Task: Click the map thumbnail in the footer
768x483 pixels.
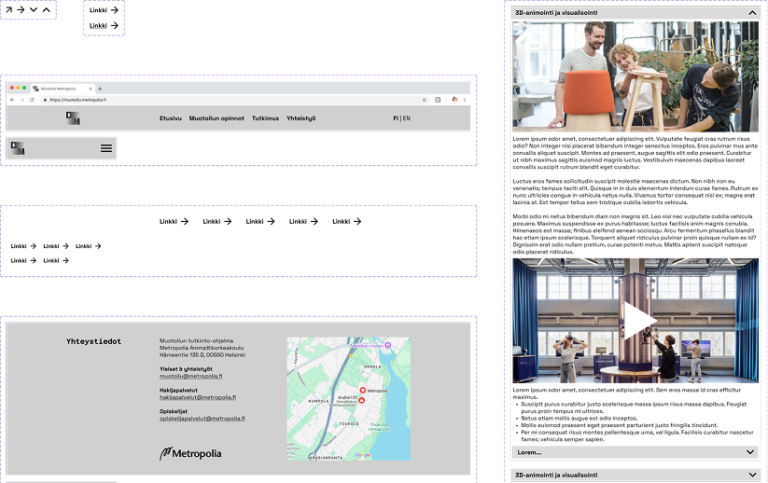Action: 348,398
